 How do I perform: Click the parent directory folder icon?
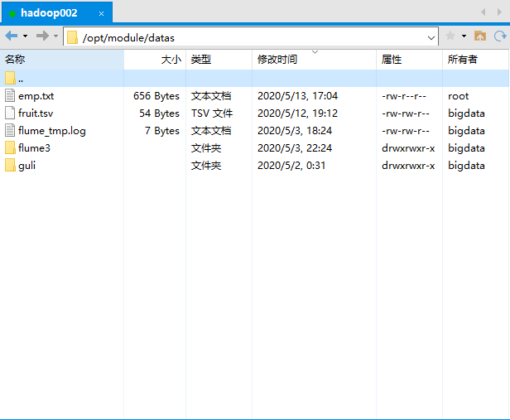coord(10,78)
